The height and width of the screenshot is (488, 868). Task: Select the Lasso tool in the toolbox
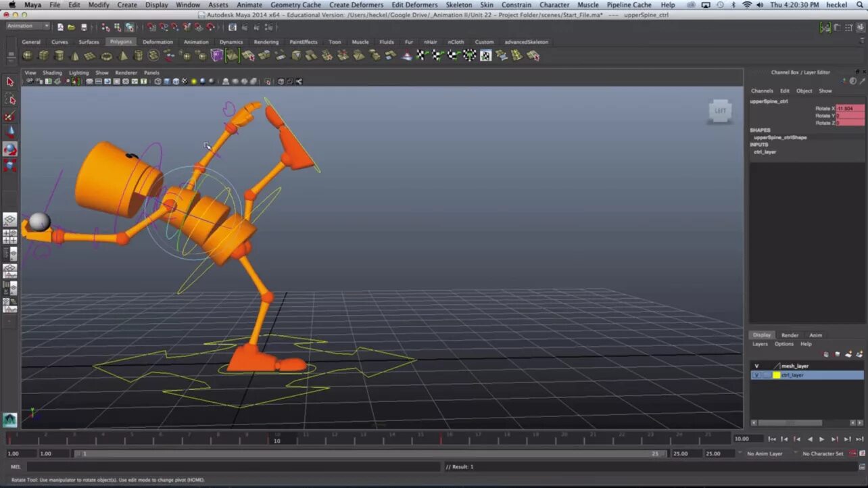click(x=10, y=99)
